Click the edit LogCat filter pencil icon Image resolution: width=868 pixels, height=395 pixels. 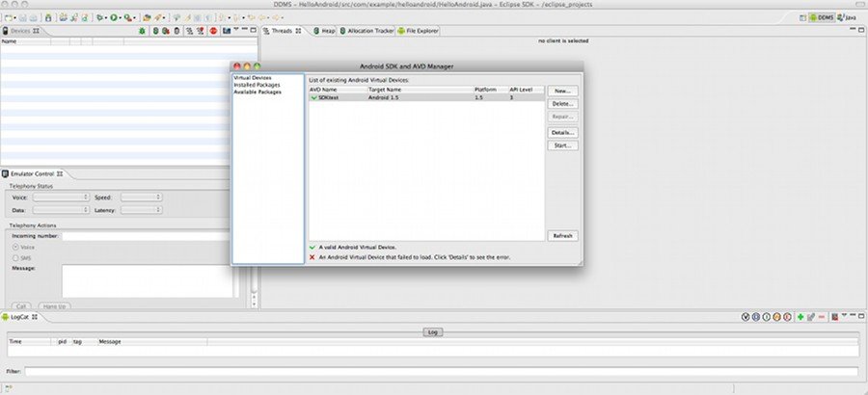[x=811, y=317]
